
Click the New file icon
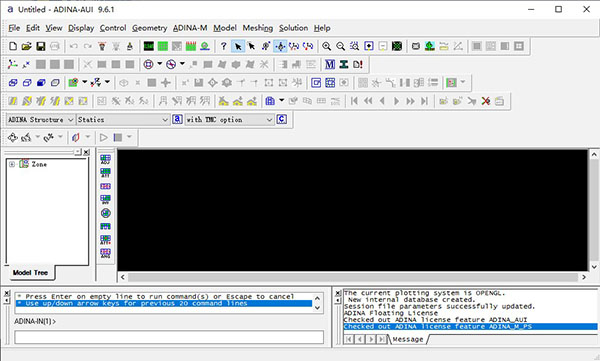[13, 46]
